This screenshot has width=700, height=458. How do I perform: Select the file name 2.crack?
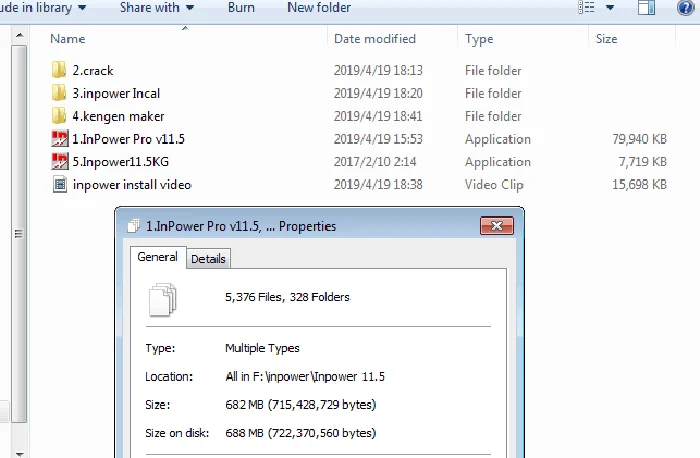tap(93, 71)
